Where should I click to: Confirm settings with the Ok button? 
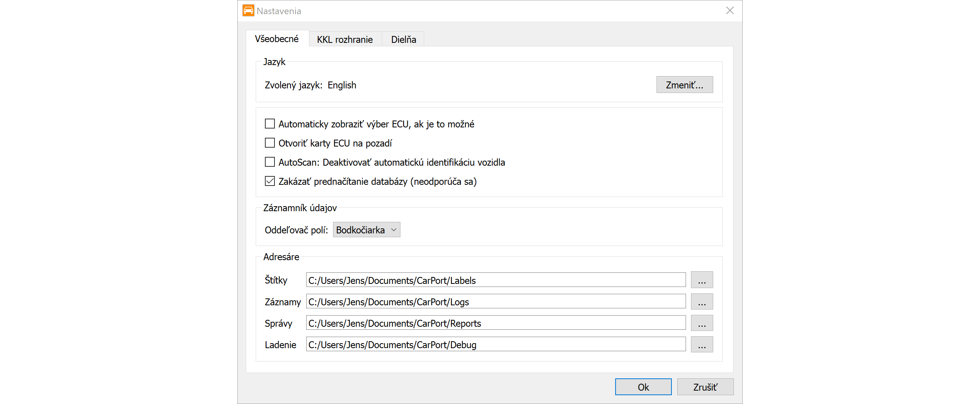(x=643, y=387)
